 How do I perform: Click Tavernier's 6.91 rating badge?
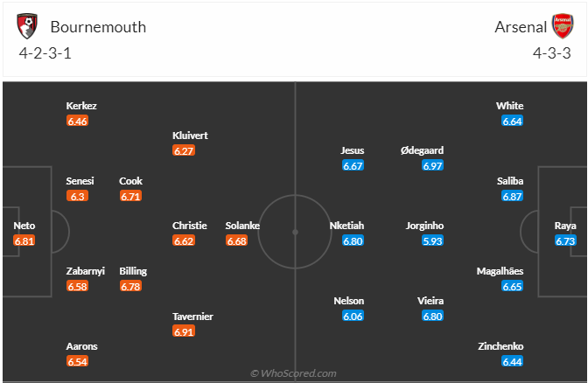point(184,331)
